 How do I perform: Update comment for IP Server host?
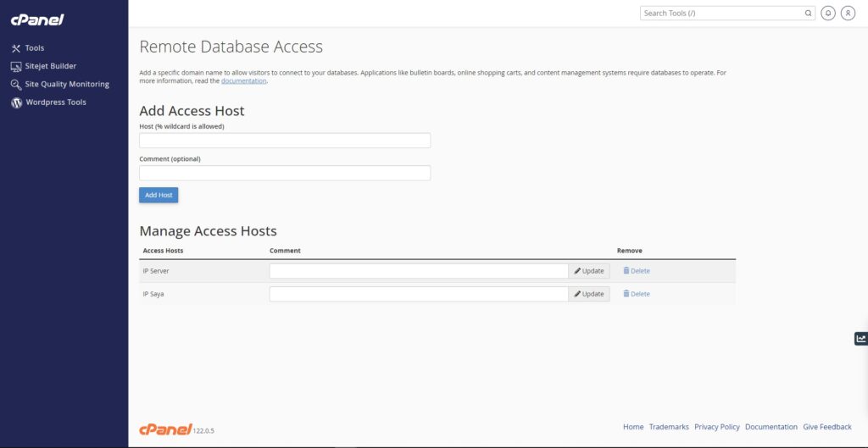(x=589, y=271)
